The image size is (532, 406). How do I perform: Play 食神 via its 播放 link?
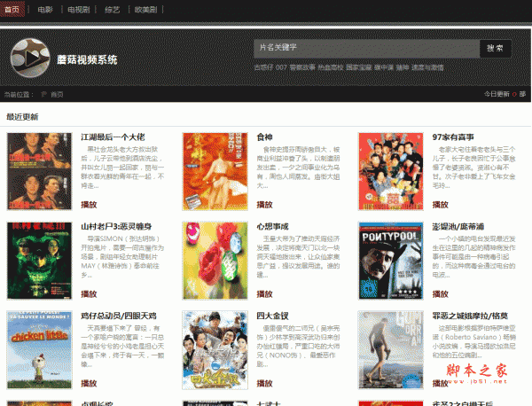tap(264, 205)
